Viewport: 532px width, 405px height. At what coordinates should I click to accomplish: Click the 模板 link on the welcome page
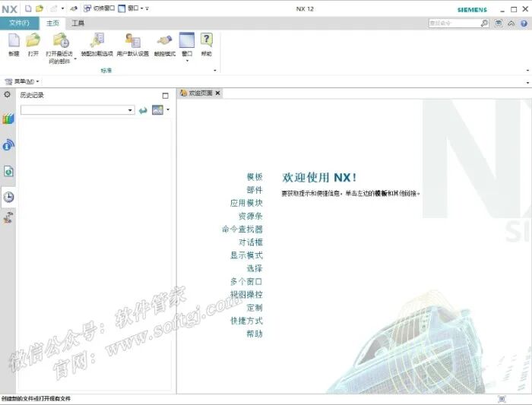click(x=255, y=177)
